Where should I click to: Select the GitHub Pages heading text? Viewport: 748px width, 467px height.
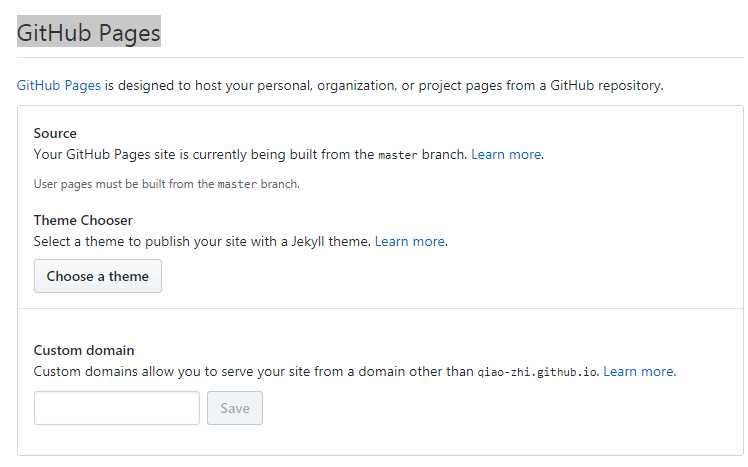coord(89,32)
